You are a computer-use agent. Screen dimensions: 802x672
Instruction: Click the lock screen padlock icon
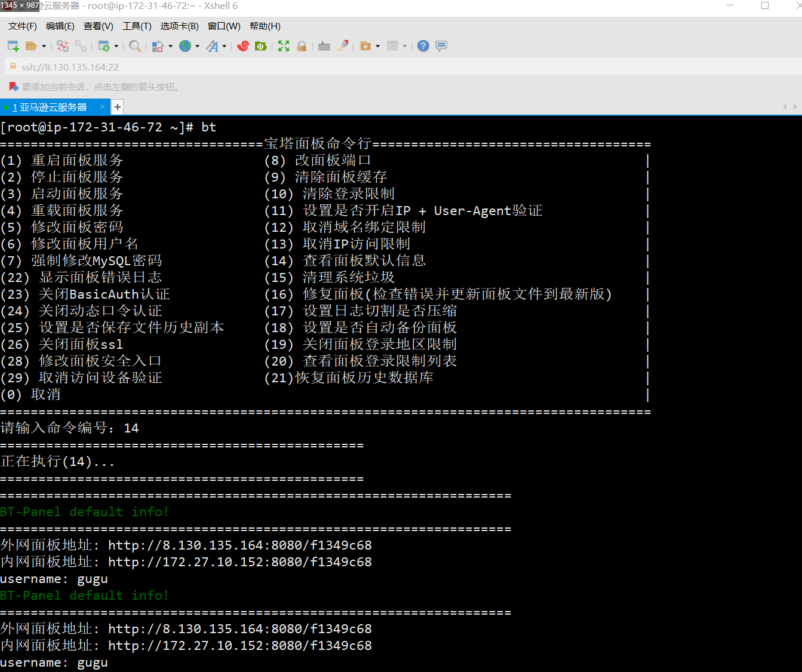(302, 46)
